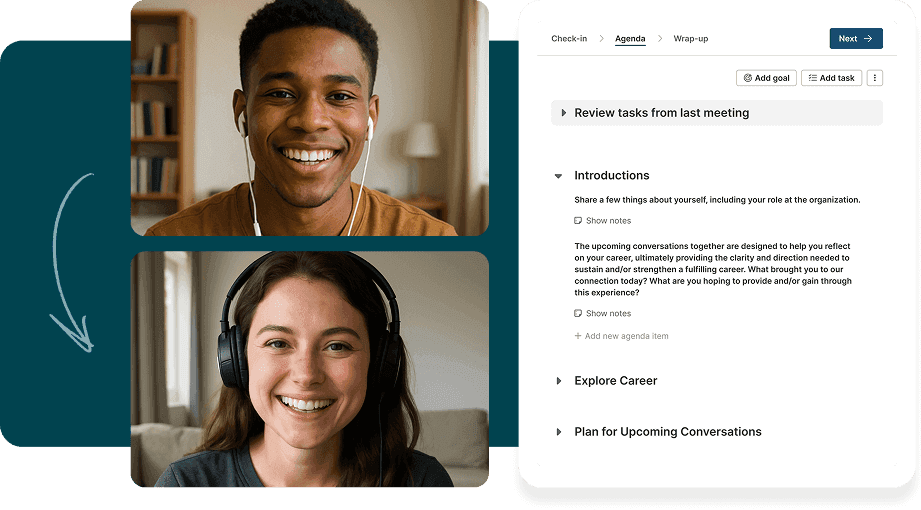Click the Explore Career heading text
921x510 pixels.
[x=616, y=380]
